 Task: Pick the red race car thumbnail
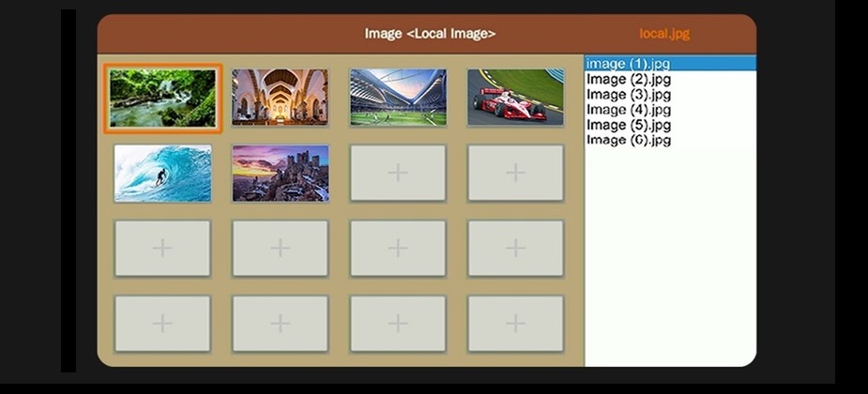tap(515, 98)
